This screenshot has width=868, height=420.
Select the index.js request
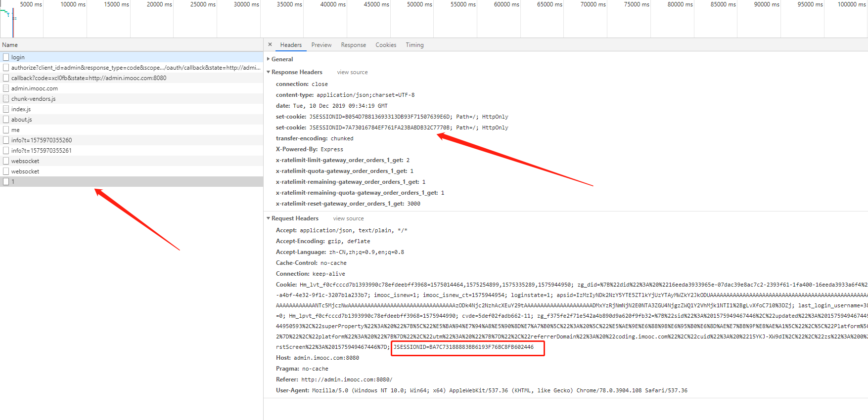pyautogui.click(x=132, y=109)
